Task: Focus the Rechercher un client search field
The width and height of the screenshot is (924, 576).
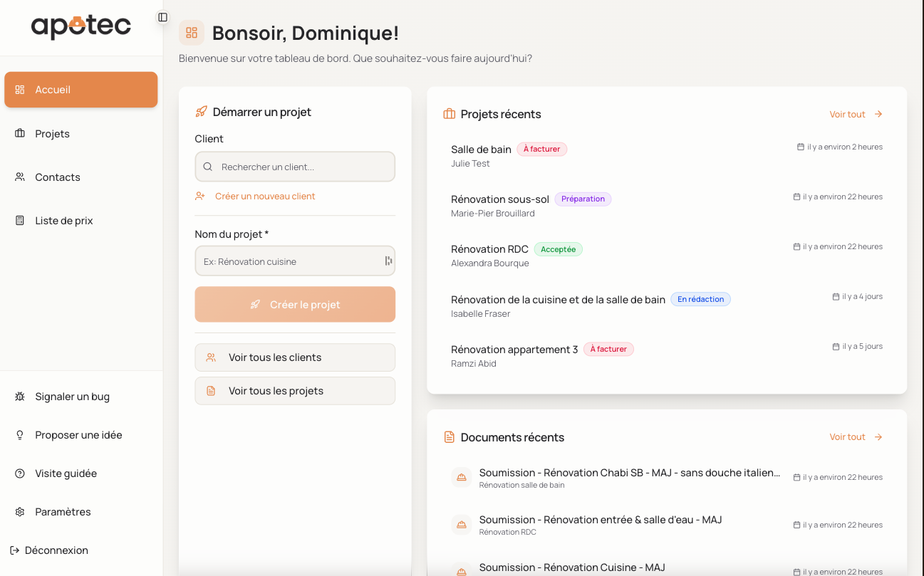Action: click(x=295, y=167)
